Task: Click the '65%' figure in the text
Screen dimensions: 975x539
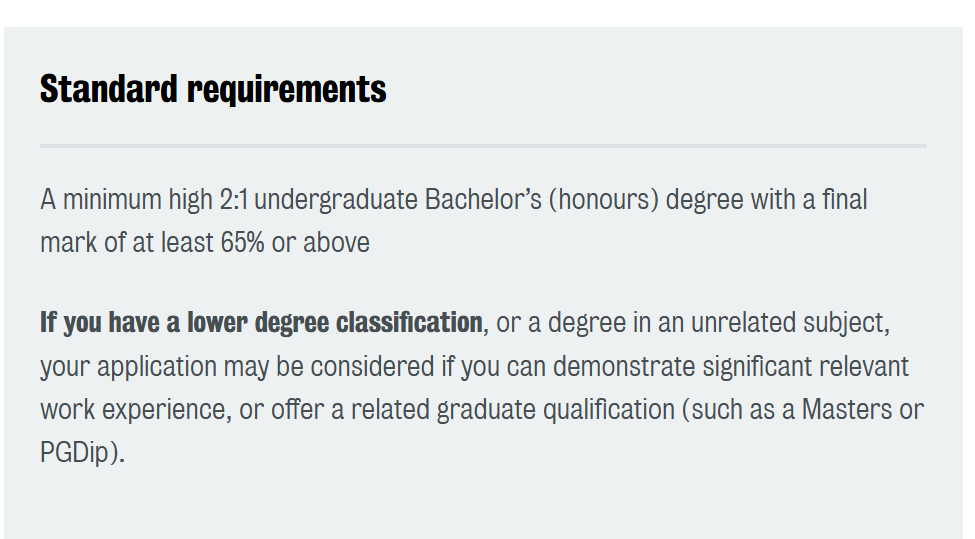Action: pyautogui.click(x=243, y=242)
